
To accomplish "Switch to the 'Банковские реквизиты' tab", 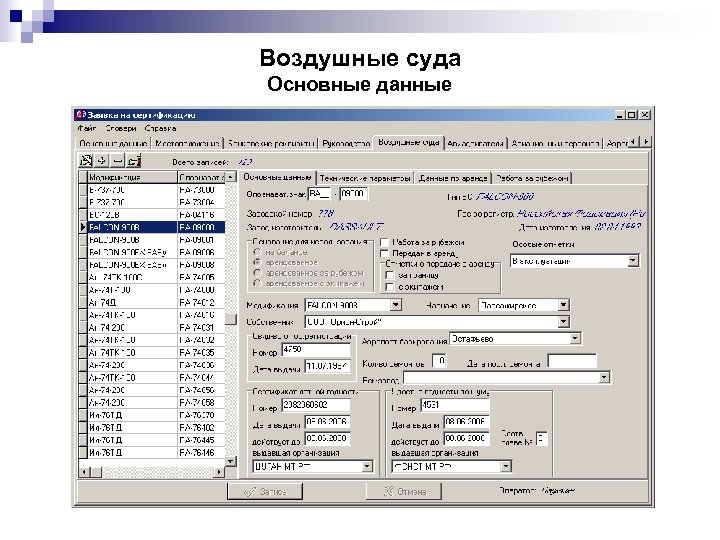I will (x=271, y=143).
